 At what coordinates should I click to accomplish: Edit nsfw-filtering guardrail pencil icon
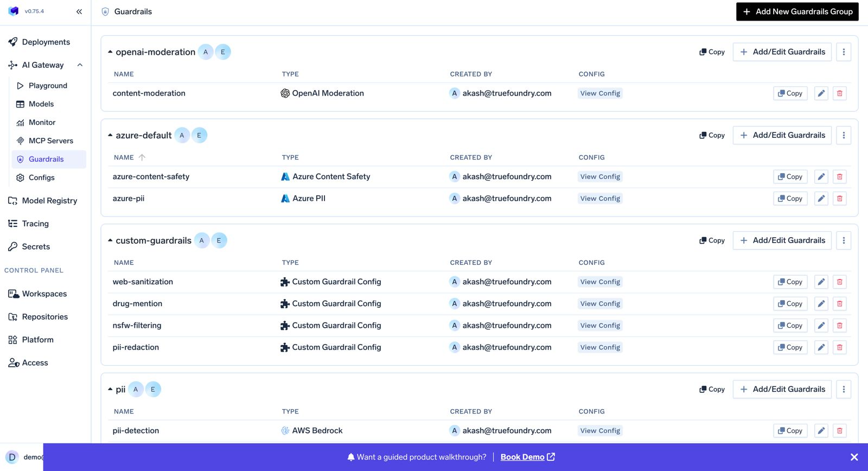(821, 326)
